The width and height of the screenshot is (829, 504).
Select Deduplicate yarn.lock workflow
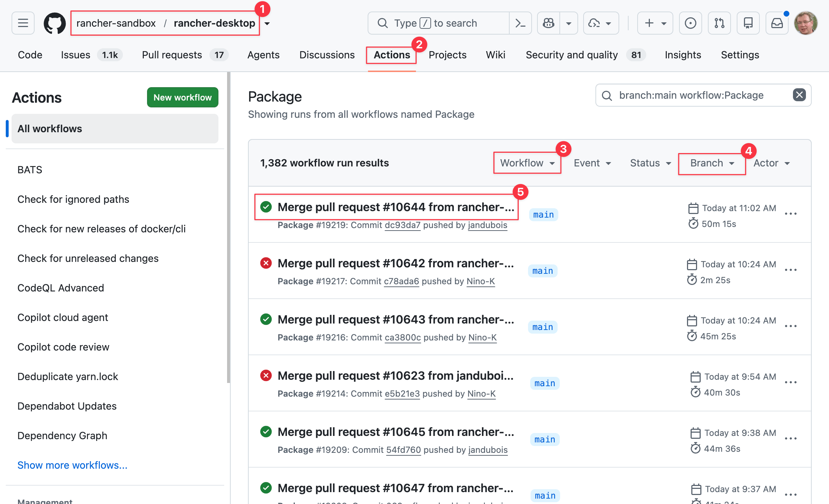(x=115, y=376)
